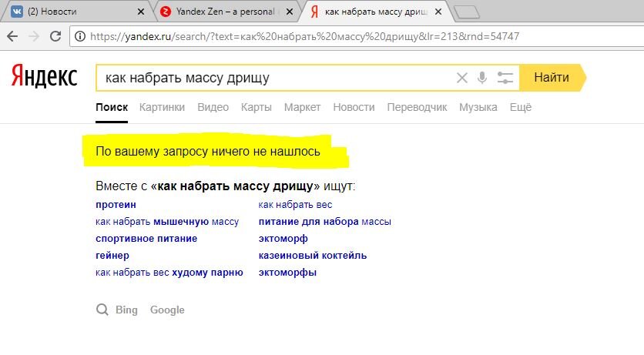
Task: Click the как набрать вес suggestion
Action: (295, 204)
